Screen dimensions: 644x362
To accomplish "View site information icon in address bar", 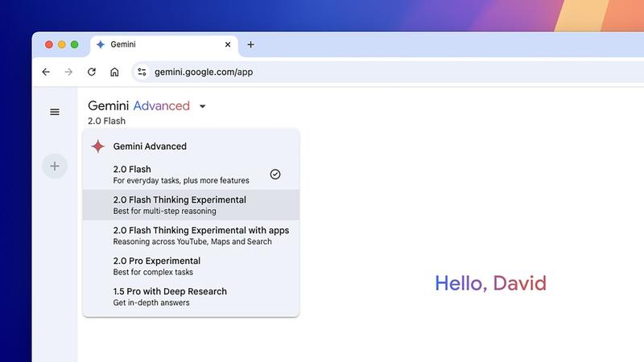I will click(142, 72).
